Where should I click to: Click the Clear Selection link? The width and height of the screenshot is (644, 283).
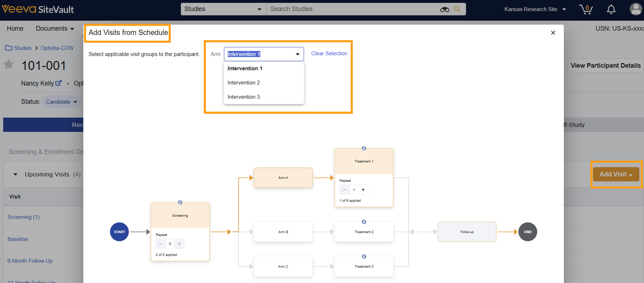(329, 53)
